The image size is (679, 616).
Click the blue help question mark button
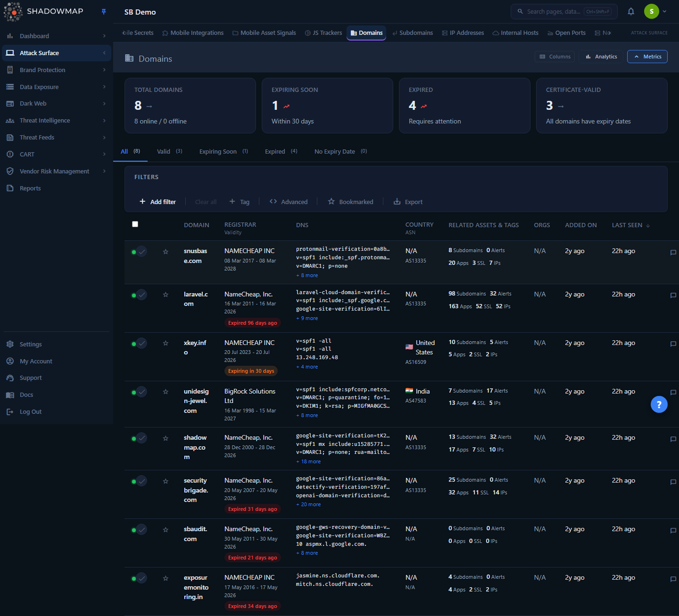(659, 404)
